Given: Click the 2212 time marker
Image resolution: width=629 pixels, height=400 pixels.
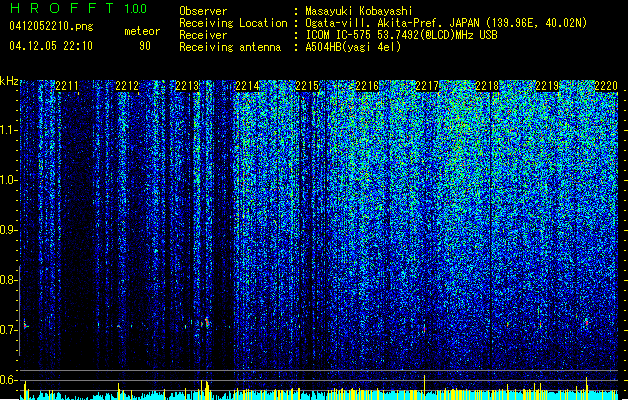Looking at the screenshot, I should (x=127, y=86).
